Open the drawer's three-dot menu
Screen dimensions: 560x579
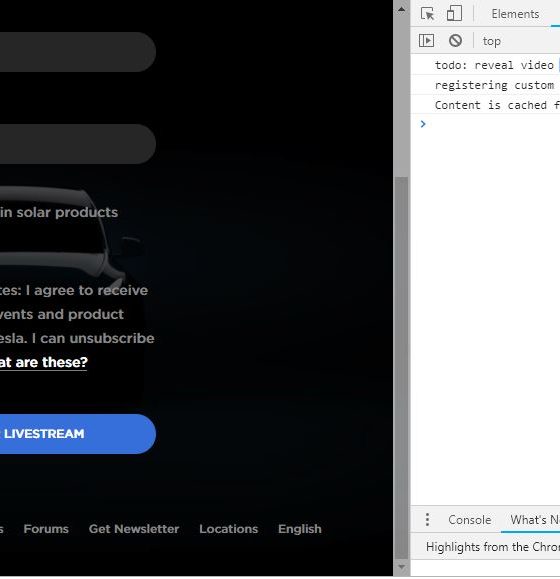point(427,520)
